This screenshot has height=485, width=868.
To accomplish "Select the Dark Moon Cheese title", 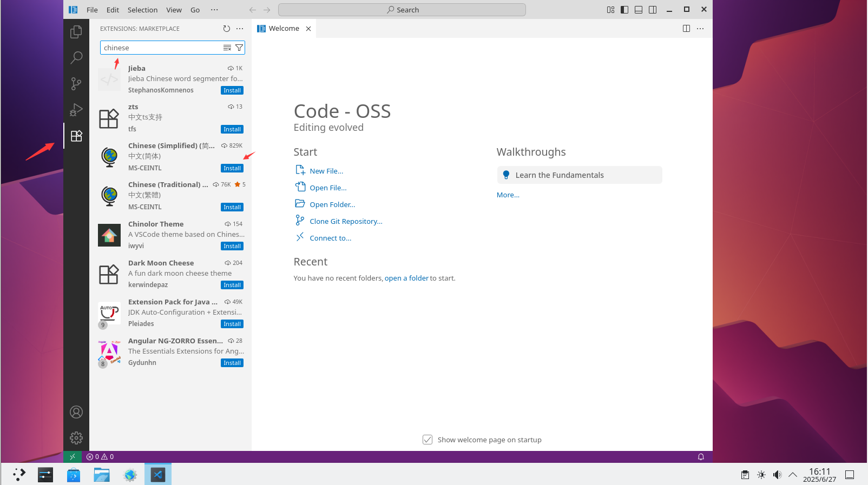I will tap(161, 263).
